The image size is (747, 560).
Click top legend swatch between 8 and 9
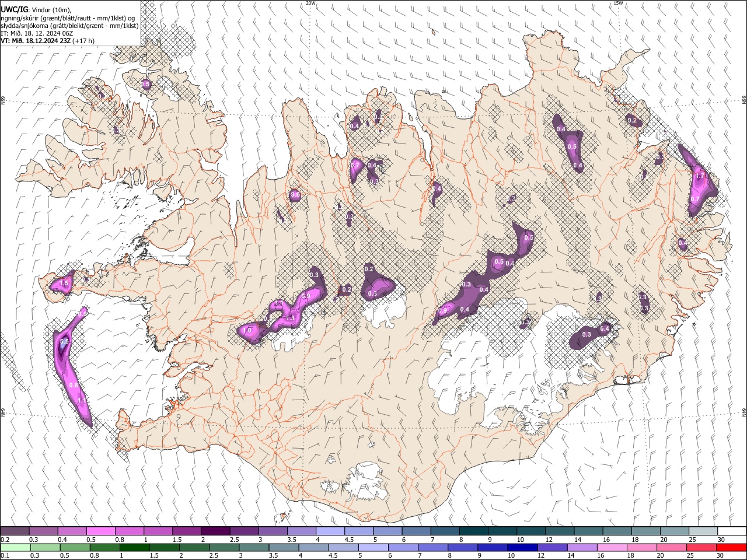tap(474, 531)
